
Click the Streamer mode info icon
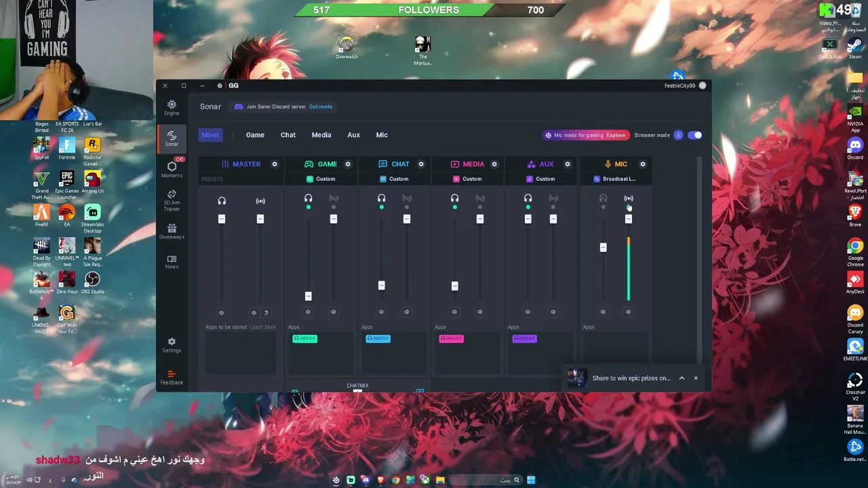point(678,135)
